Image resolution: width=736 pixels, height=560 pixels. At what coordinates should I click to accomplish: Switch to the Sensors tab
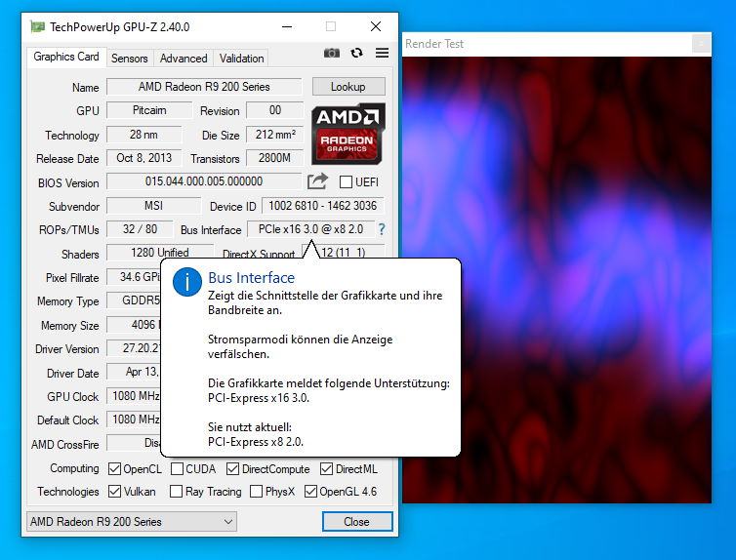[x=130, y=59]
